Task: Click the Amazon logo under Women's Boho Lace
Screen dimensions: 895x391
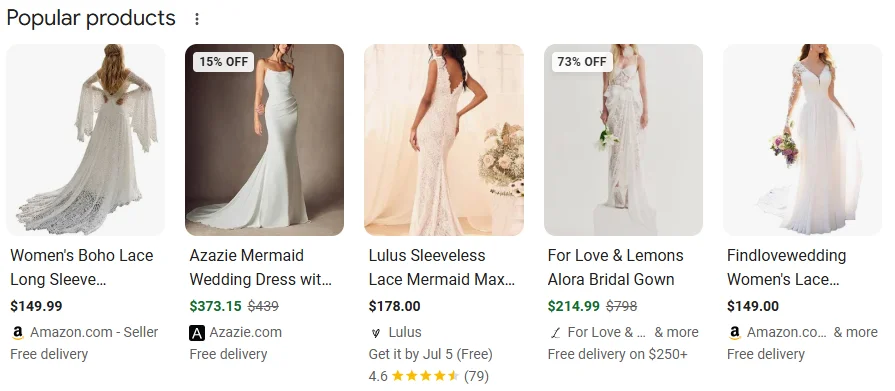Action: (18, 333)
